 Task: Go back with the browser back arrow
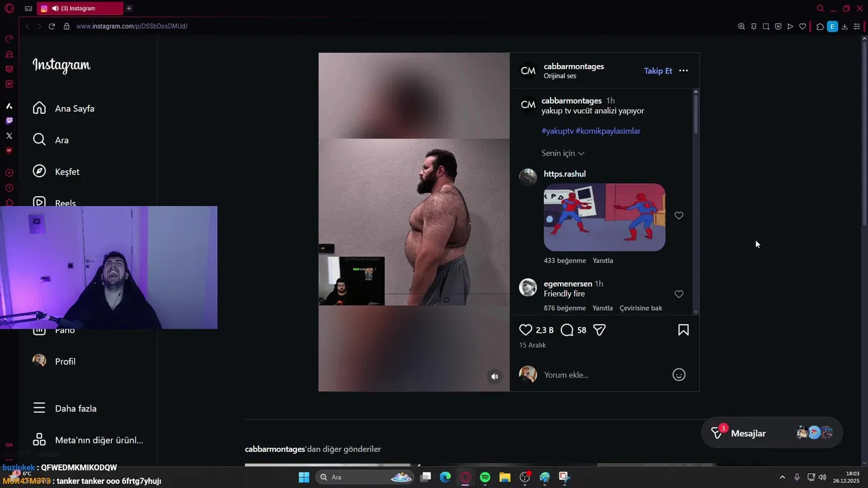point(27,26)
